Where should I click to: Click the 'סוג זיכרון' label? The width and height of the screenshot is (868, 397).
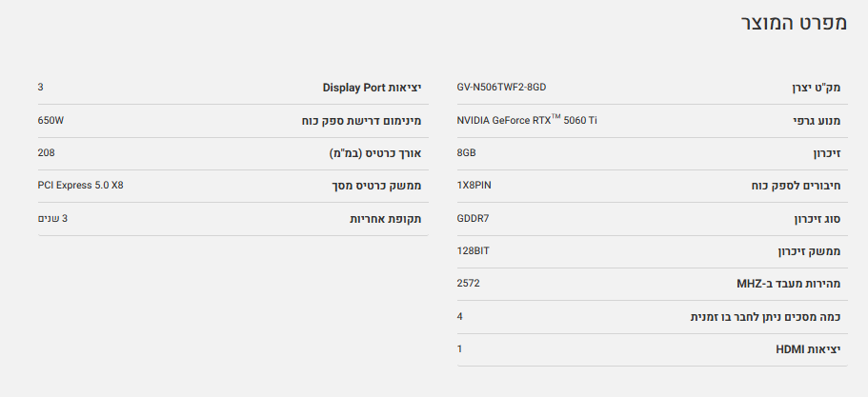(817, 219)
